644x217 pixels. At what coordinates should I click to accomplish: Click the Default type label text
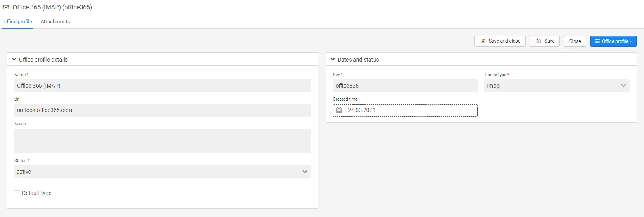click(x=37, y=193)
